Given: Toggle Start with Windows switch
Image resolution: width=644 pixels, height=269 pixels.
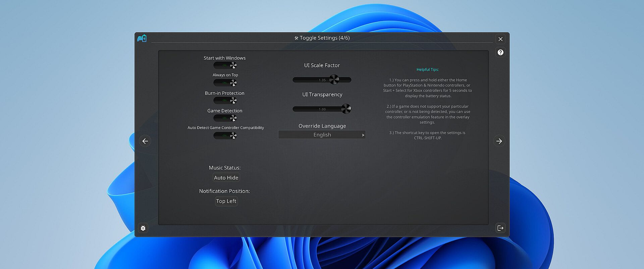Looking at the screenshot, I should (225, 65).
